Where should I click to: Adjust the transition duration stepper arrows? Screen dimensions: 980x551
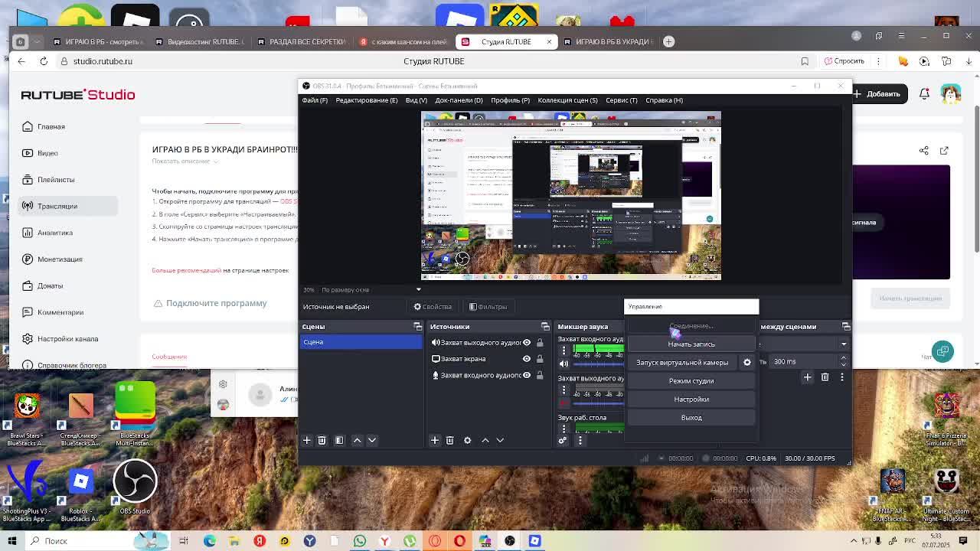coord(844,361)
